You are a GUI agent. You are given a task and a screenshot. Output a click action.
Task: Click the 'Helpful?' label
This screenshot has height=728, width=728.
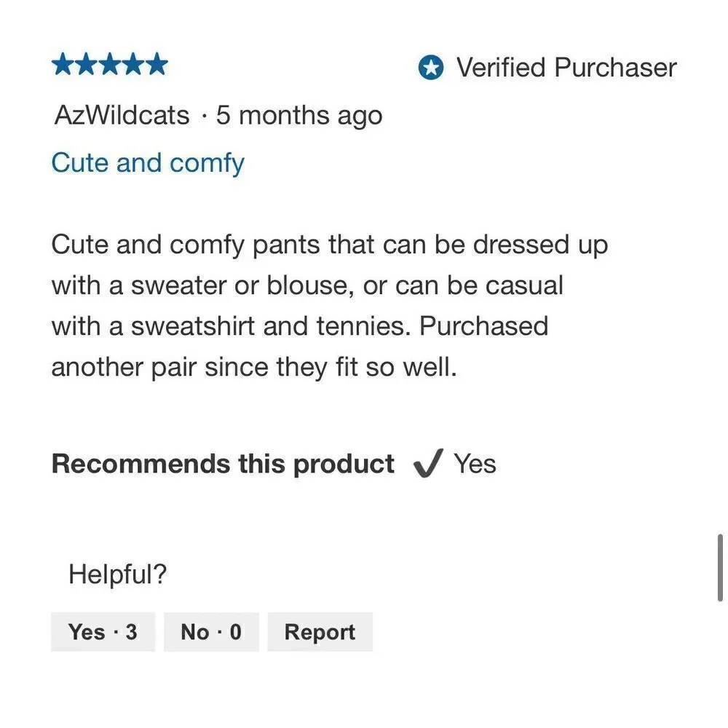(117, 574)
